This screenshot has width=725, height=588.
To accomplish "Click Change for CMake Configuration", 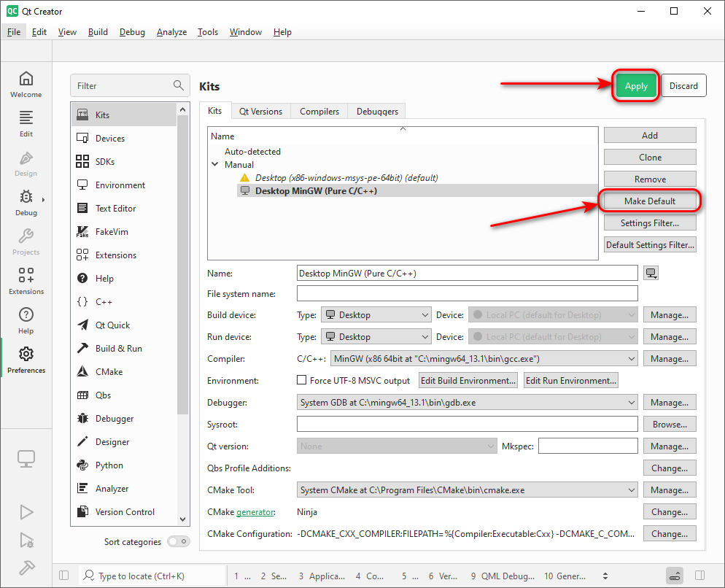I will (670, 533).
